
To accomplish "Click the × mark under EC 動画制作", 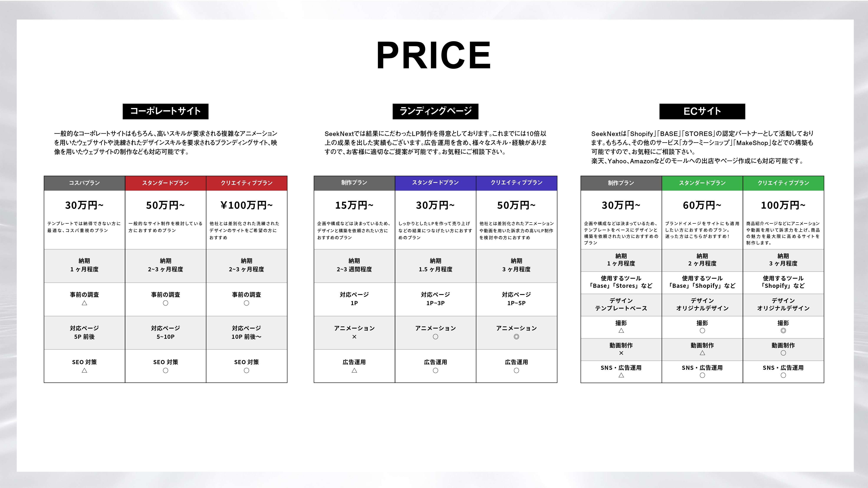I will tap(621, 353).
